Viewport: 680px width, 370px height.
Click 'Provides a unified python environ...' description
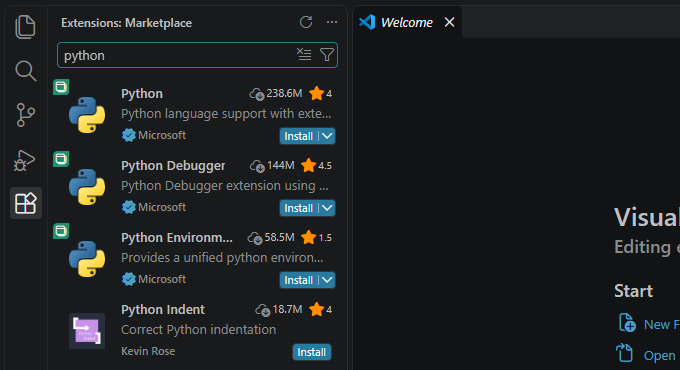pos(222,258)
